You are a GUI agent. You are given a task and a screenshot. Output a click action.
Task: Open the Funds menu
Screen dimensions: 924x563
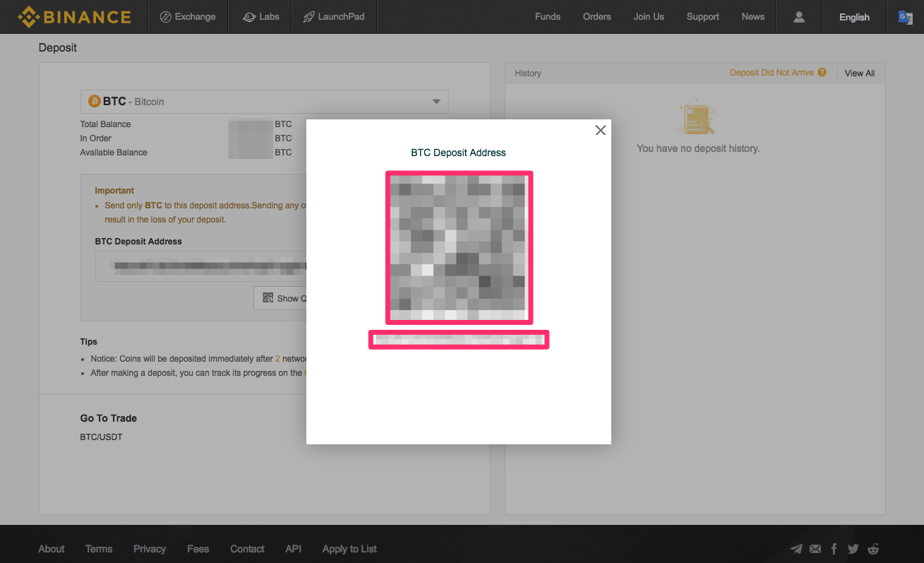[548, 17]
